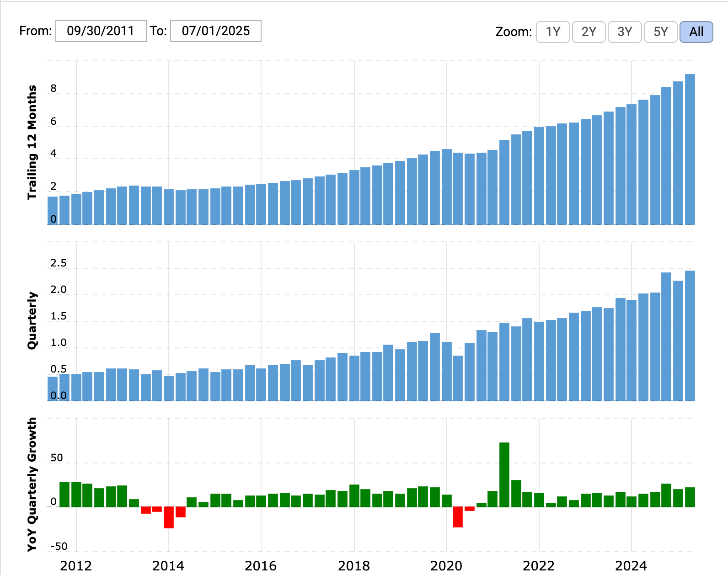Click the tallest green YoY growth bar in 2021
Viewport: 728px width, 575px height.
pyautogui.click(x=504, y=474)
